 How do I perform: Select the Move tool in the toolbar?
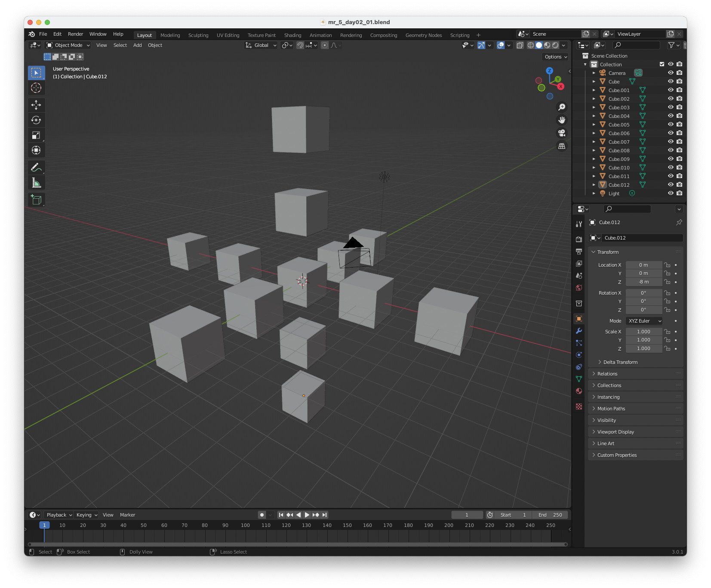point(36,105)
